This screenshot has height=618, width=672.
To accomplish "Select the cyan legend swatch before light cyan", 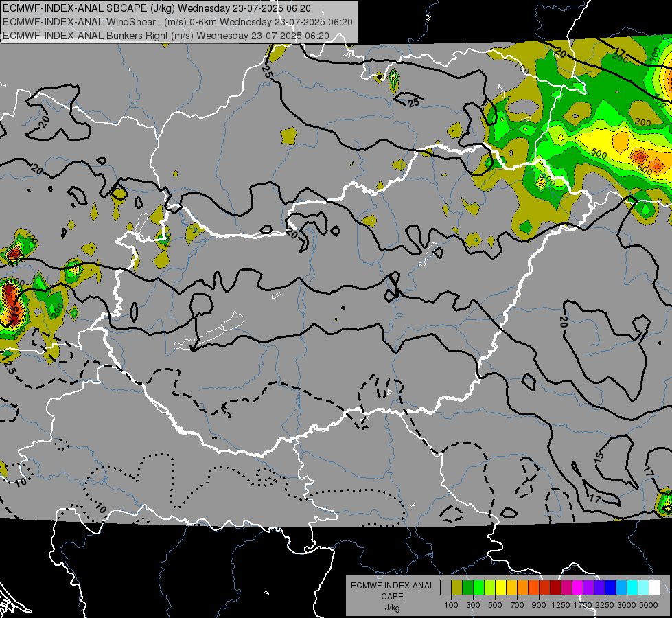I will [633, 587].
